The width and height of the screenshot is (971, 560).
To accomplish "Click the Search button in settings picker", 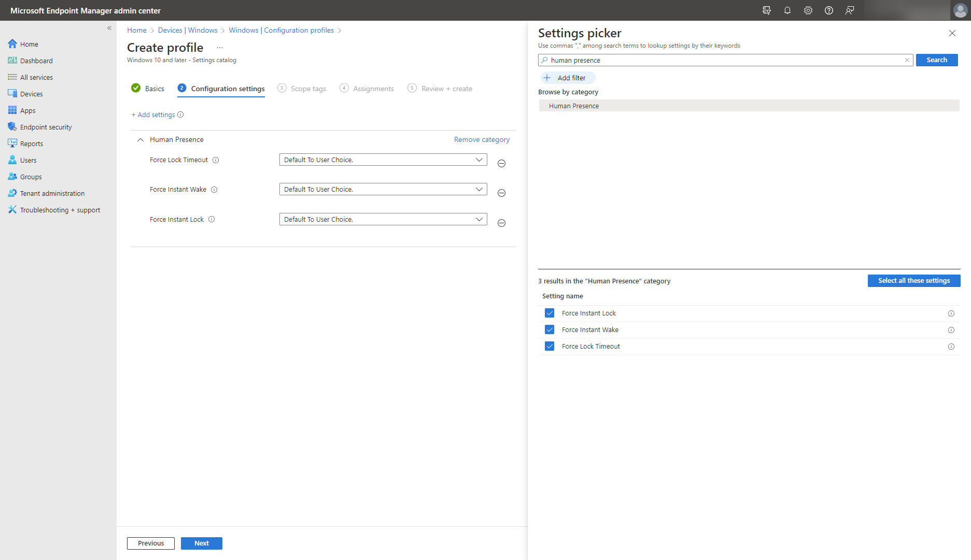I will [x=937, y=60].
